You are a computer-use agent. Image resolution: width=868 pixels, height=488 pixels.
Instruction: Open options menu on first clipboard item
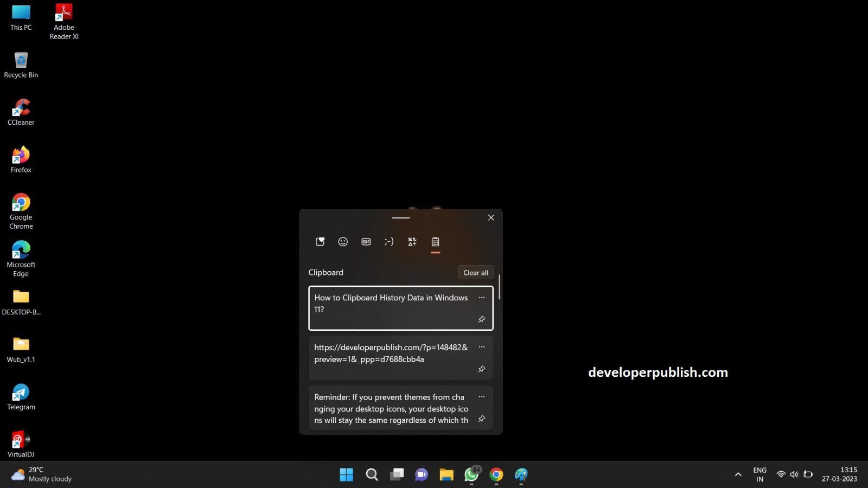(481, 297)
